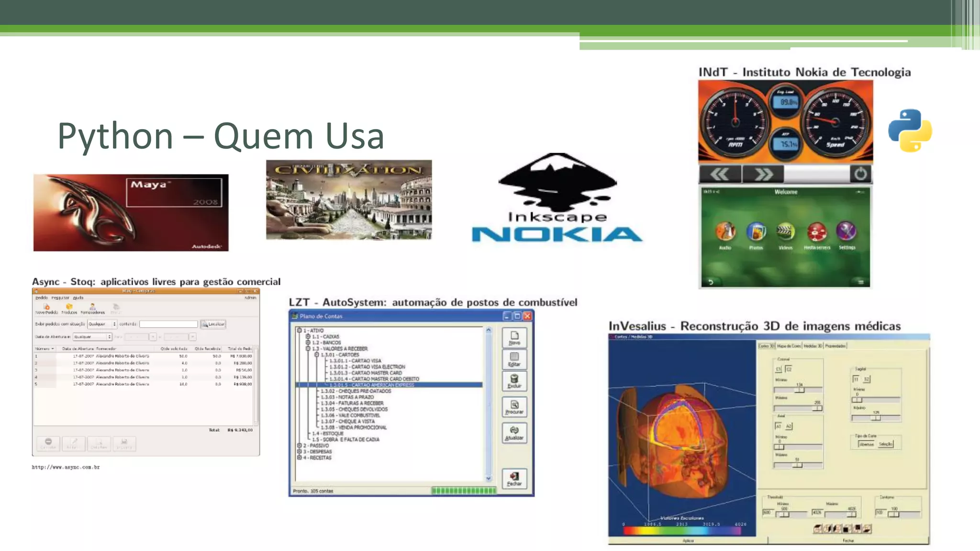Collapse the 1 - ATIVO tree node

(300, 330)
